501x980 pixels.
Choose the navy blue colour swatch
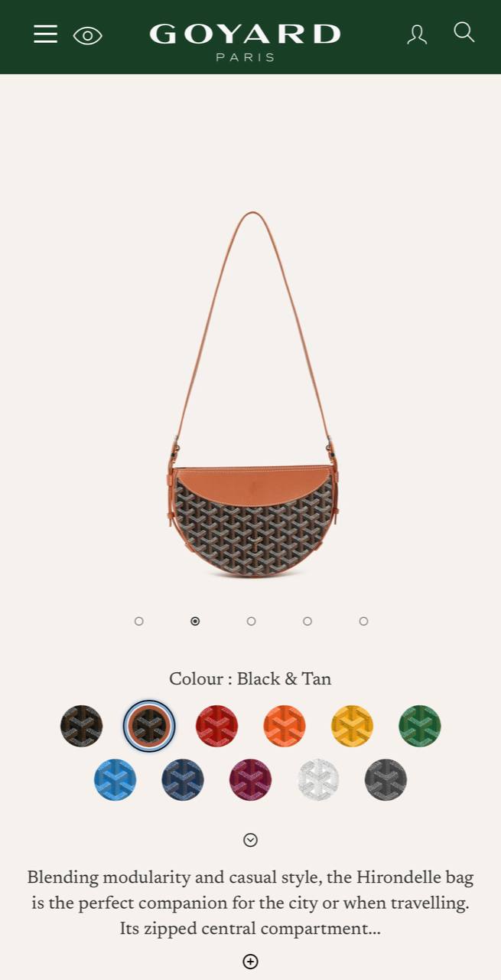183,780
